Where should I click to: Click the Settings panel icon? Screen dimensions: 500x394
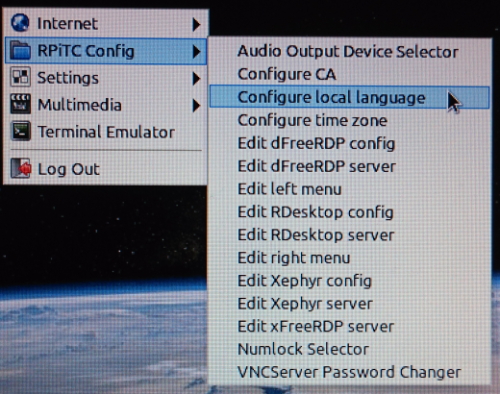point(20,77)
